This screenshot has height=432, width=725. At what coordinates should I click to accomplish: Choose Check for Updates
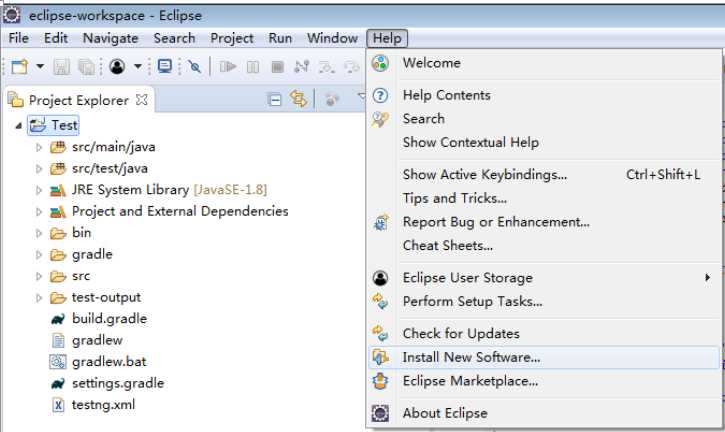(544, 334)
